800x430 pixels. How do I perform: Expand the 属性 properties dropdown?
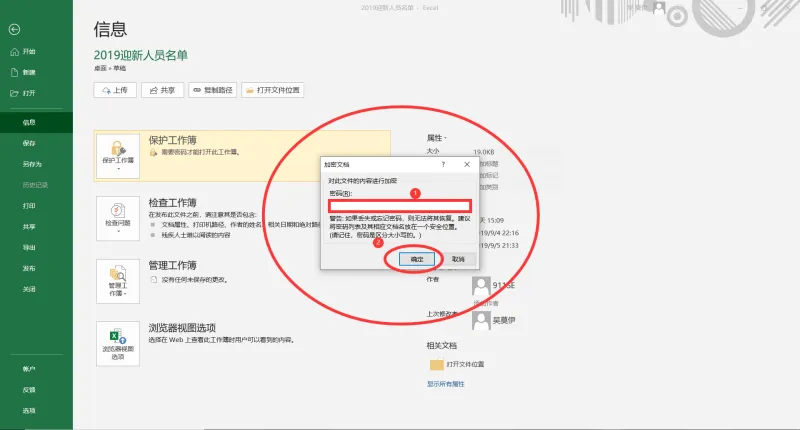[x=436, y=138]
